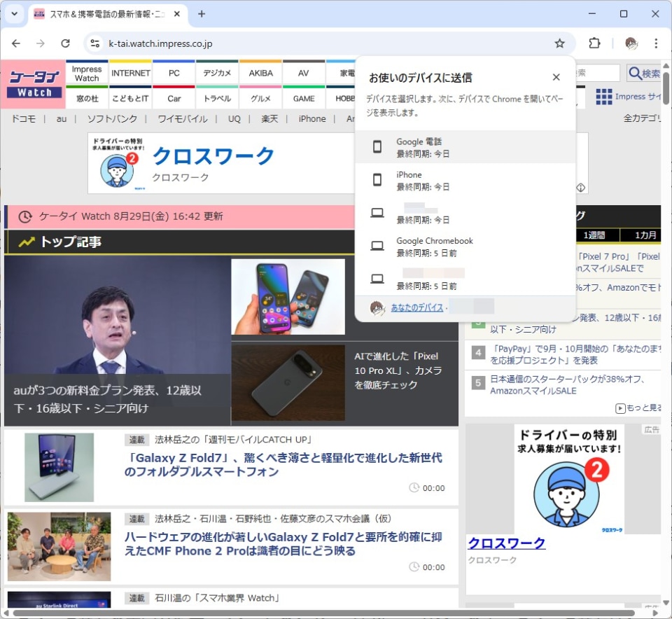The height and width of the screenshot is (619, 672).
Task: Open ranking 5 日本通信 article
Action: point(568,385)
